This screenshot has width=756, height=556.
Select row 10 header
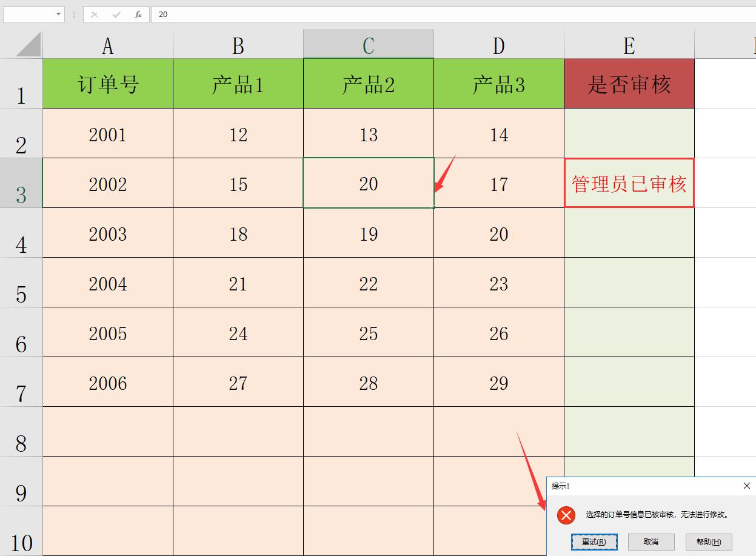pos(21,532)
